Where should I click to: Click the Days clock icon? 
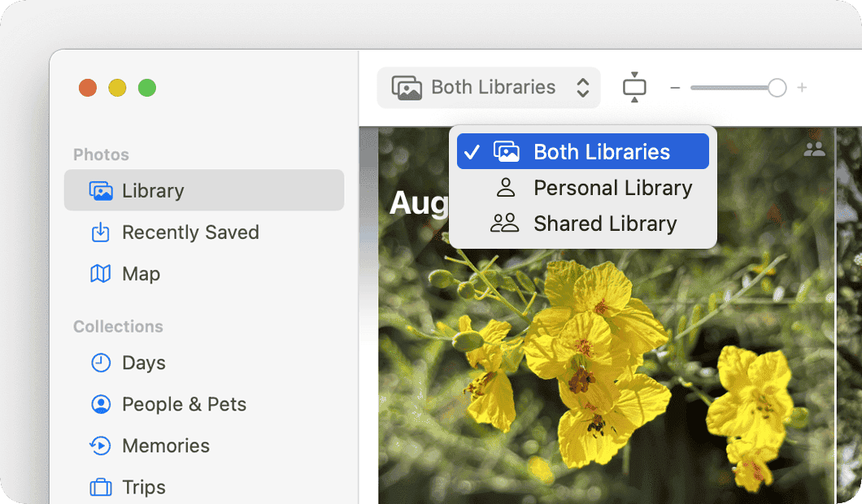[x=101, y=363]
